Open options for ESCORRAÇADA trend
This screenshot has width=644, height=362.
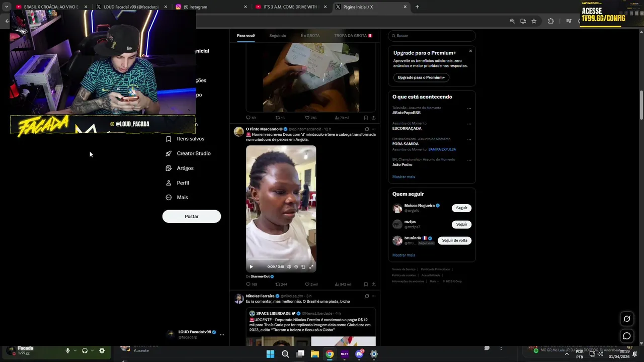click(469, 124)
